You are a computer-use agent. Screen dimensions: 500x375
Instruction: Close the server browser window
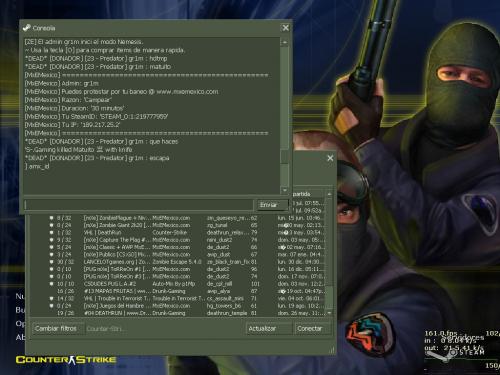coord(330,158)
